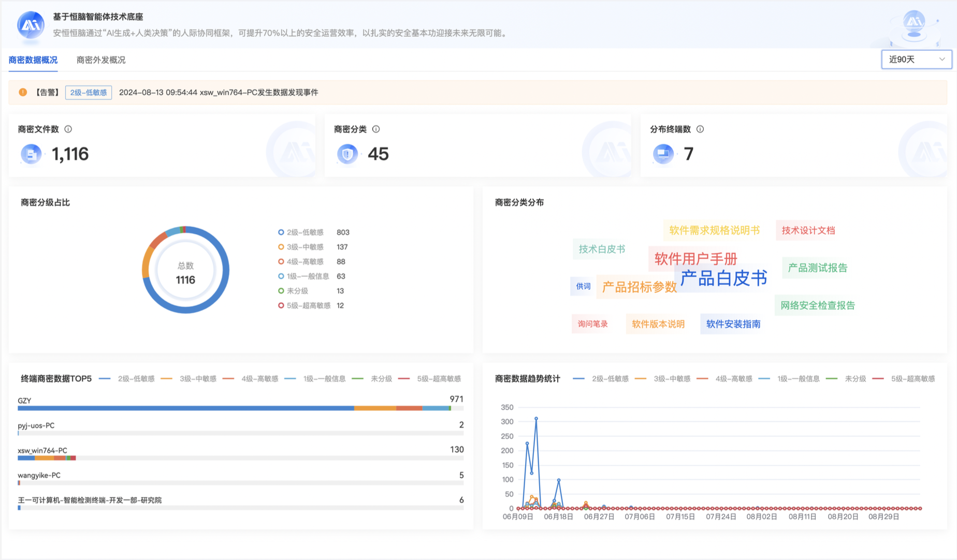This screenshot has height=560, width=957.
Task: Click the 询问笔录 tag in the word cloud
Action: pyautogui.click(x=592, y=324)
